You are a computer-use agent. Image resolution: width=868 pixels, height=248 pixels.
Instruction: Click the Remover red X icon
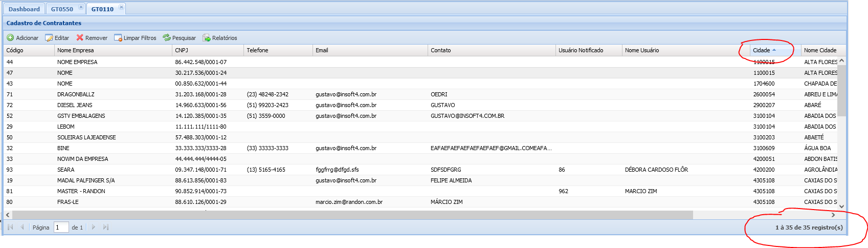tap(80, 38)
